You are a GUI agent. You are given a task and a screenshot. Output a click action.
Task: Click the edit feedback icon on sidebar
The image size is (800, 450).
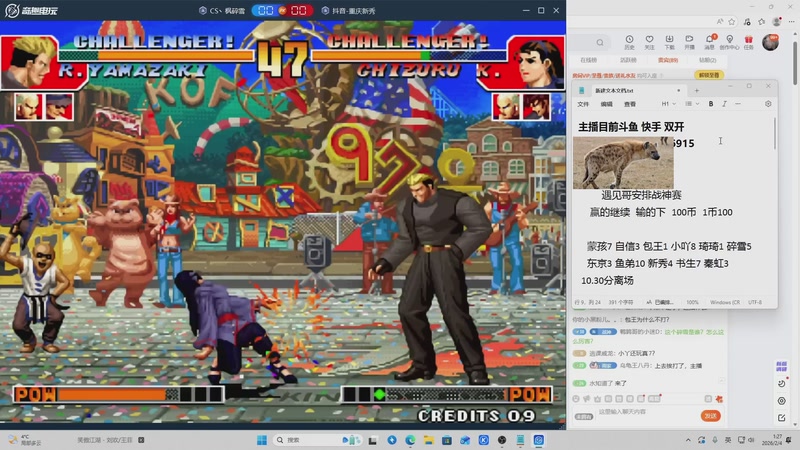782,418
